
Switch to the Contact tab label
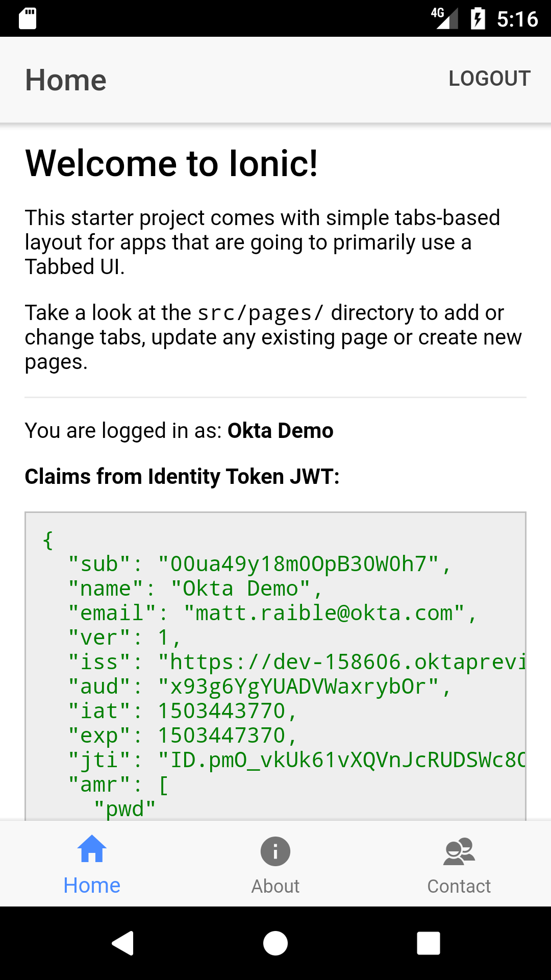tap(459, 886)
